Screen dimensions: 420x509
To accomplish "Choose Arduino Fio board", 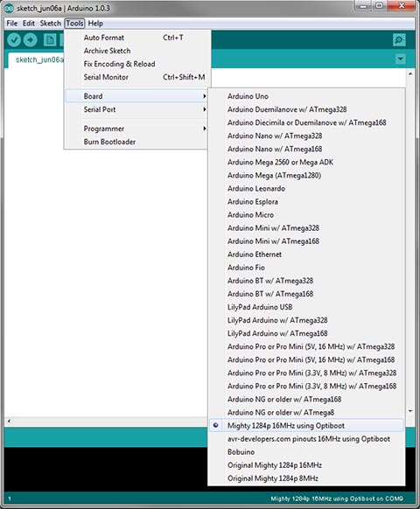I will coord(306,268).
